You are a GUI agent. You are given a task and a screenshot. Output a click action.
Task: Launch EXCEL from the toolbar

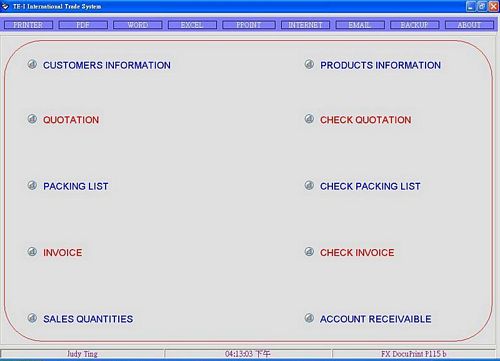point(192,25)
